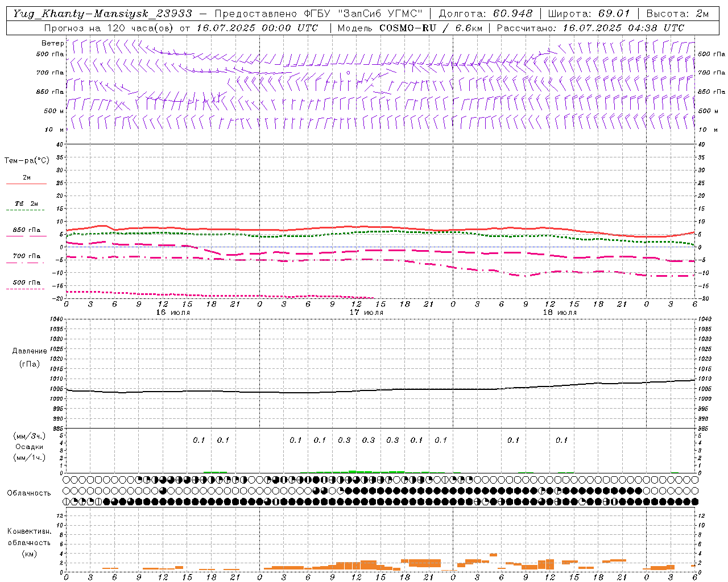Select the Модель COSMO-RU / 6.6км label
The width and height of the screenshot is (728, 582).
pos(410,28)
